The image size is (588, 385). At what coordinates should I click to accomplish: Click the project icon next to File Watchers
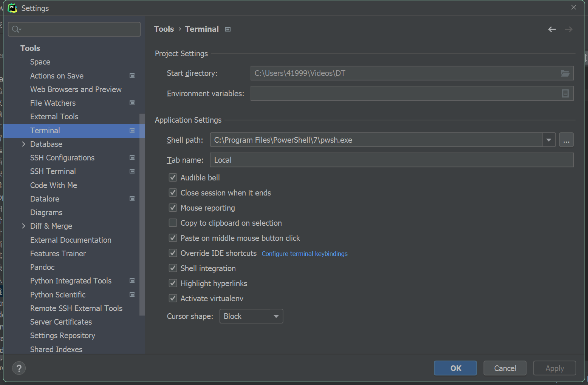pos(132,103)
